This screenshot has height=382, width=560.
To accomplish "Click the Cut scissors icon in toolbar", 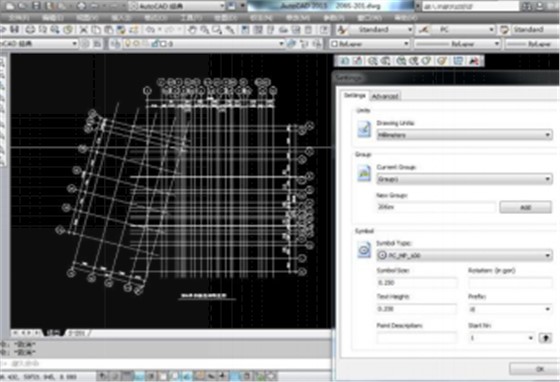I will tap(83, 30).
